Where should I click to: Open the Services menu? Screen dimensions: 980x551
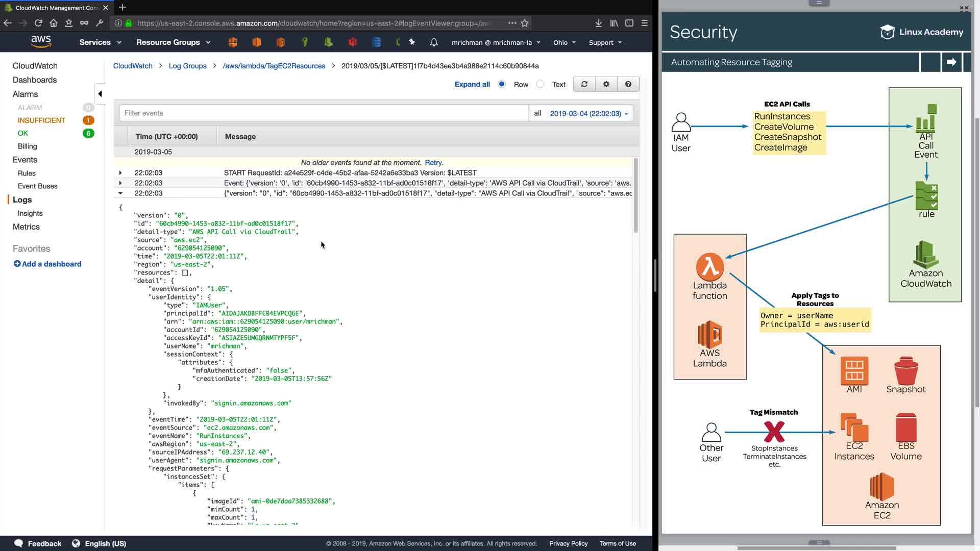(x=100, y=42)
